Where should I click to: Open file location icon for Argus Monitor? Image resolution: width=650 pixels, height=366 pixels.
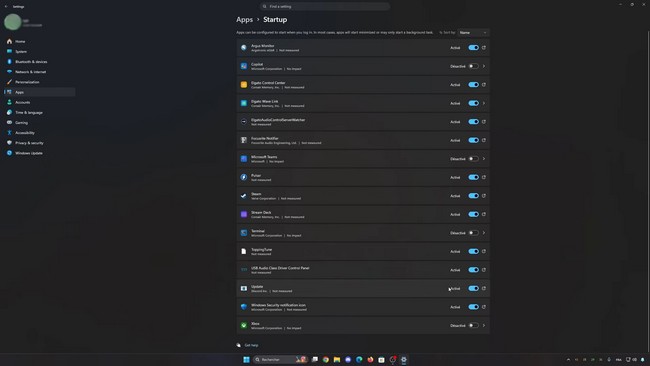(x=484, y=48)
